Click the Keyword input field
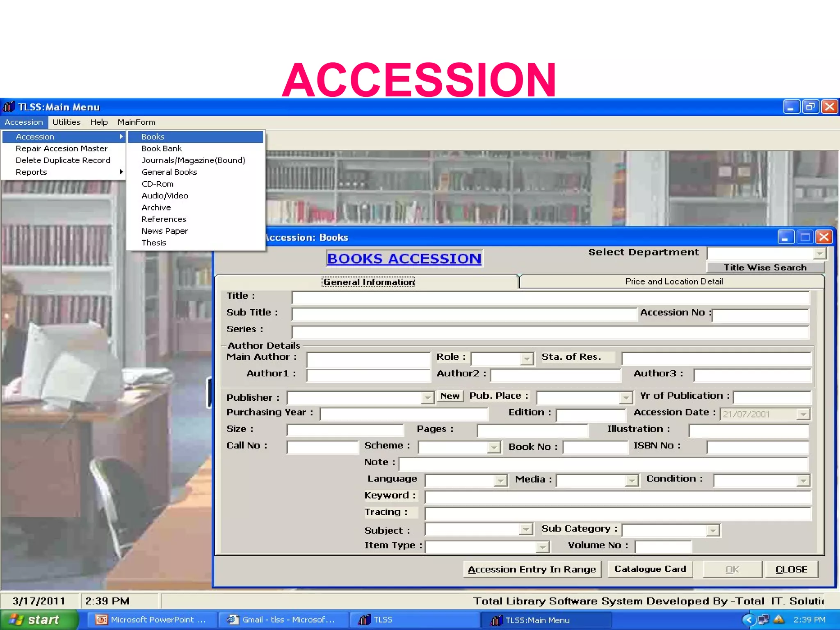The width and height of the screenshot is (840, 630). point(618,498)
